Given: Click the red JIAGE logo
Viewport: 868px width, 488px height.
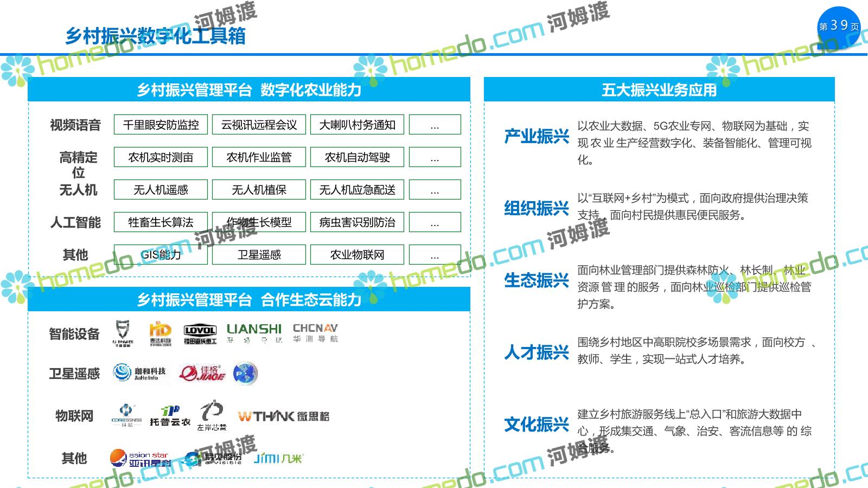Looking at the screenshot, I should pyautogui.click(x=202, y=373).
